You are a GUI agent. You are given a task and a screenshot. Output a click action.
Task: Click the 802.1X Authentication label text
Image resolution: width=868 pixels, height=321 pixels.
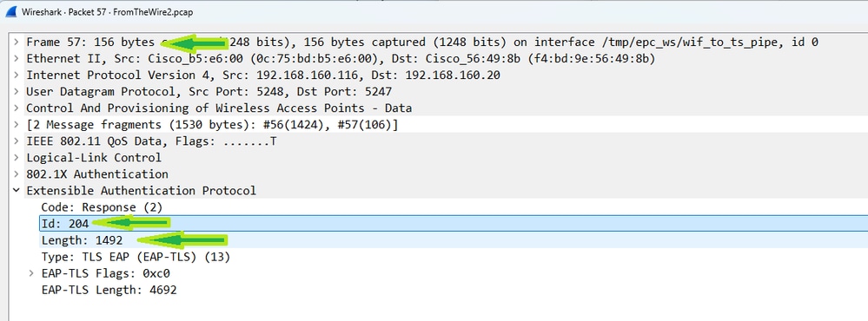[97, 174]
